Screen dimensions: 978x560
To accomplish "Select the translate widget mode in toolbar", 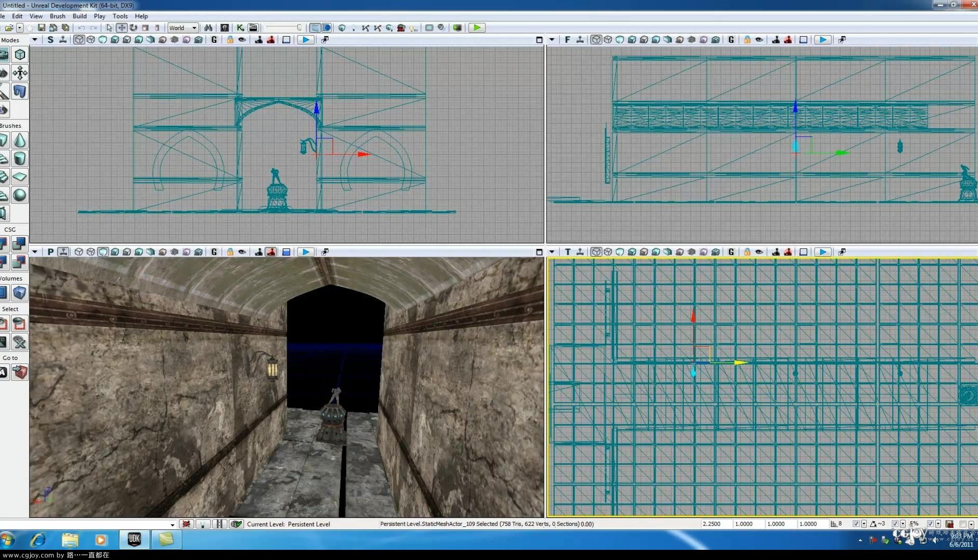I will pyautogui.click(x=121, y=28).
